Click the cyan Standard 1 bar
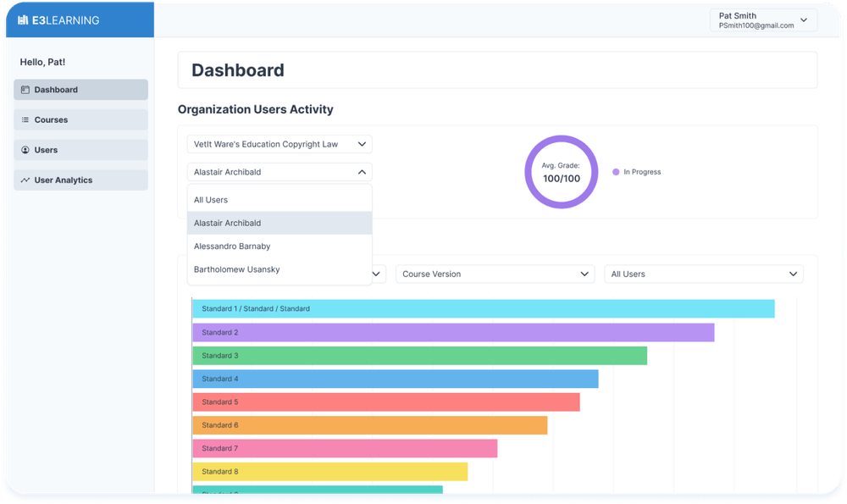Screen dimensions: 847x504 tap(483, 309)
